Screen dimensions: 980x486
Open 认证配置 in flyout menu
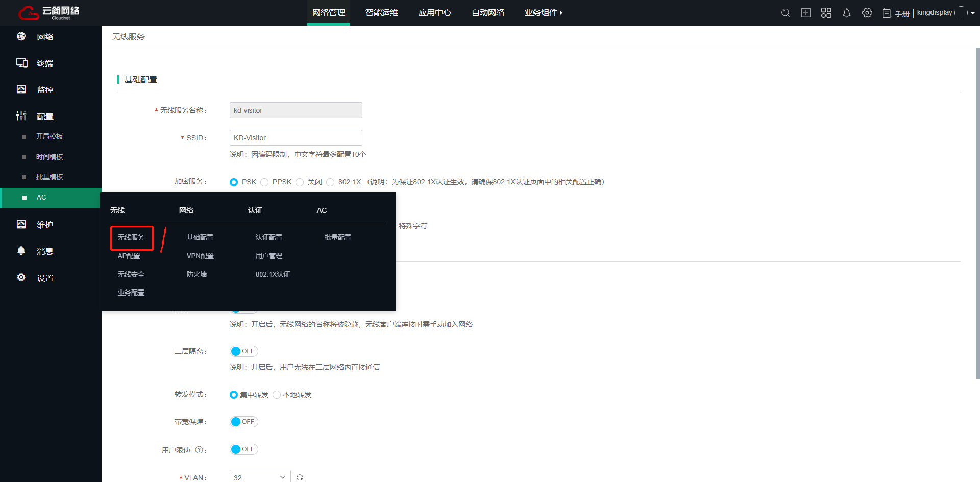pos(269,237)
